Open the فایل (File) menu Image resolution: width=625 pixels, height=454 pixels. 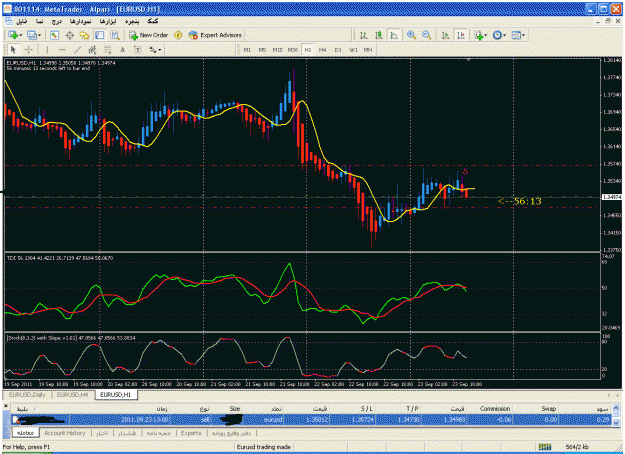pos(22,21)
